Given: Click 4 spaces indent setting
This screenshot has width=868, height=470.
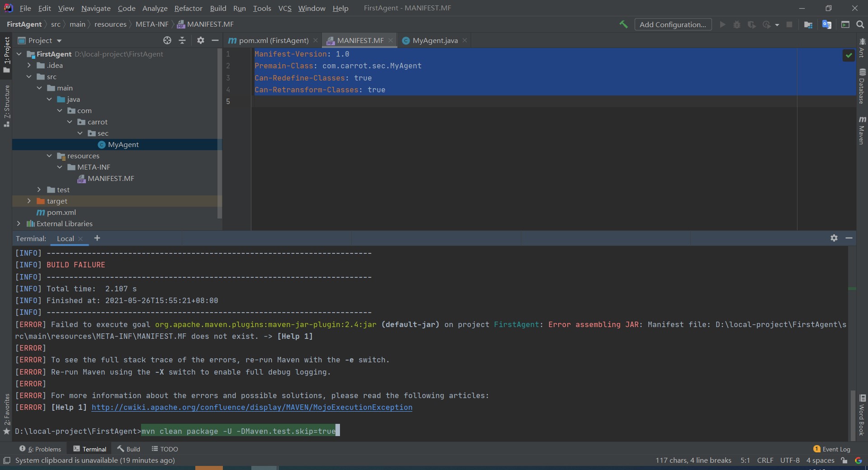Looking at the screenshot, I should point(820,461).
